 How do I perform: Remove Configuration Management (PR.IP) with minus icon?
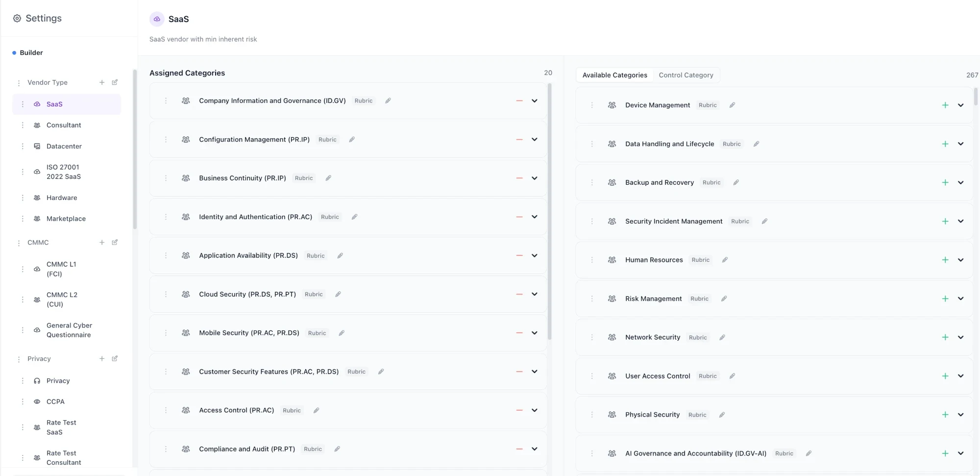click(x=519, y=139)
